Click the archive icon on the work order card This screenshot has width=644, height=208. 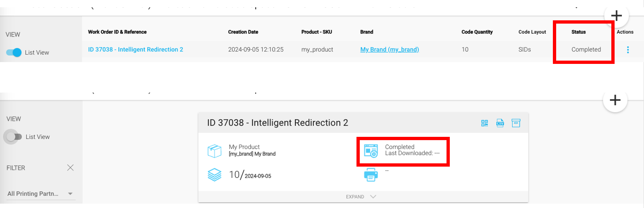tap(516, 123)
